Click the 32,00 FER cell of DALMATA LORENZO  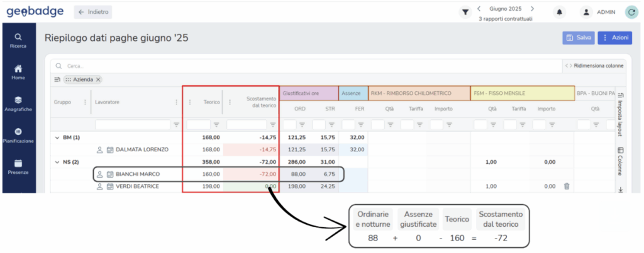(353, 150)
